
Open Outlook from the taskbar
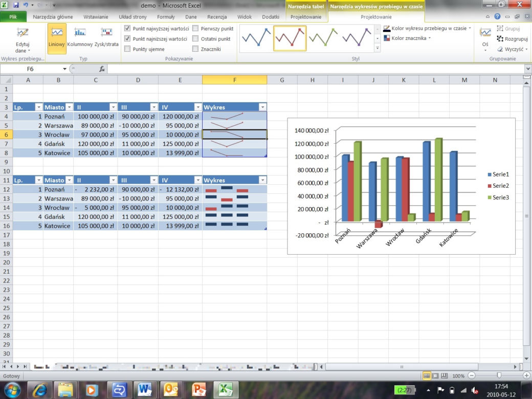[x=171, y=390]
